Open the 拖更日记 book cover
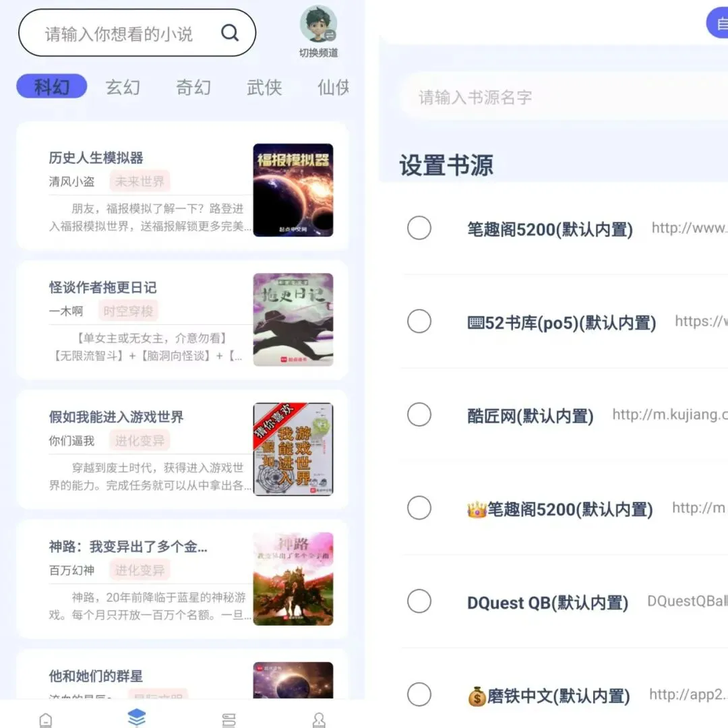The width and height of the screenshot is (728, 728). 293,320
